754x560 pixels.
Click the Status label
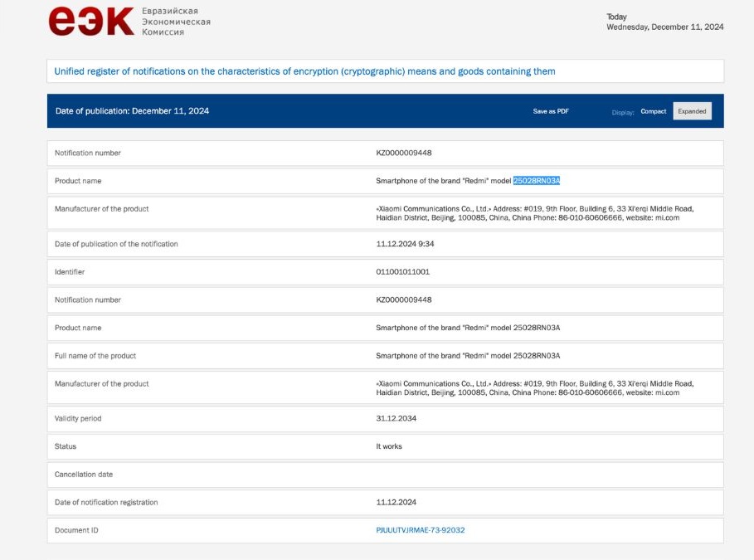coord(66,446)
